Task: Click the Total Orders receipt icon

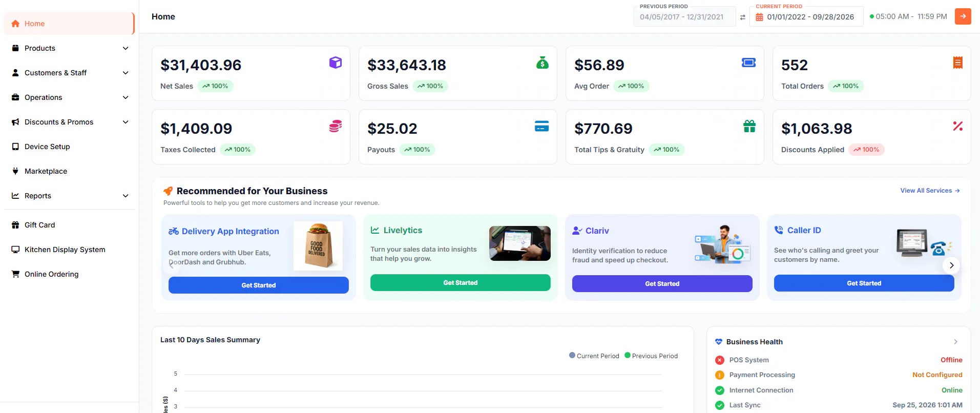Action: [x=957, y=63]
